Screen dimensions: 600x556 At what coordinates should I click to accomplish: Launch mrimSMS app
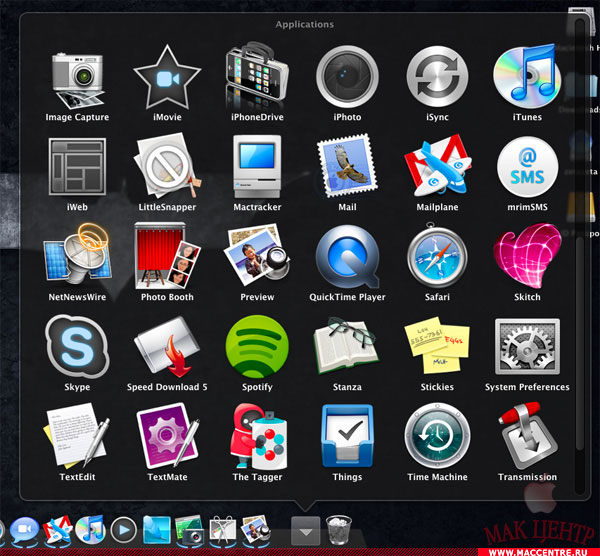[x=527, y=166]
